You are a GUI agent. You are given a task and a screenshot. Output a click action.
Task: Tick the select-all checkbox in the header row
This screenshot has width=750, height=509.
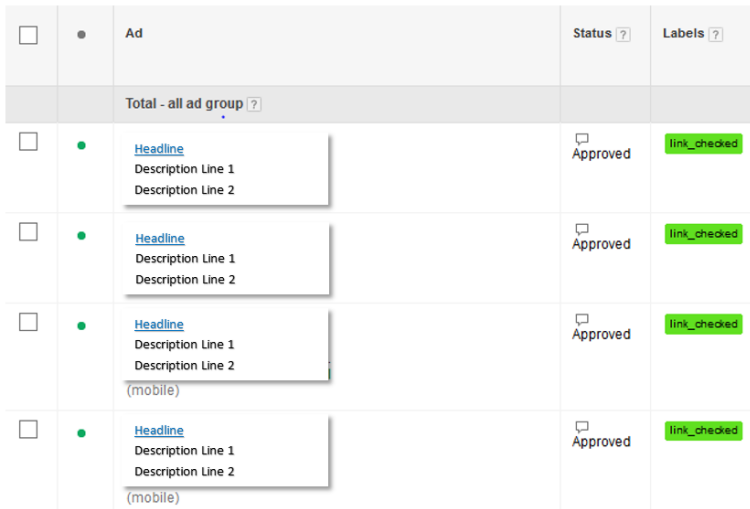click(28, 35)
